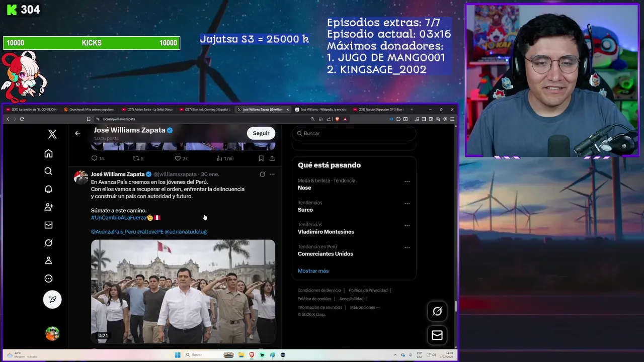Switch to La canción de EL CONSEJO tab
Image resolution: width=644 pixels, height=362 pixels.
pos(32,110)
